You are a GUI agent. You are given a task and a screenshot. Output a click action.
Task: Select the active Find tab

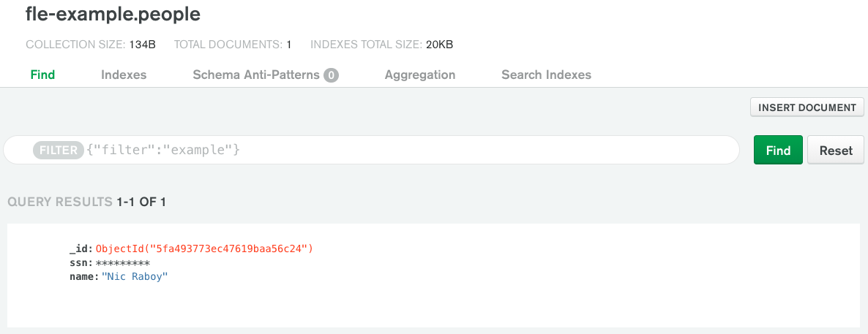tap(42, 75)
